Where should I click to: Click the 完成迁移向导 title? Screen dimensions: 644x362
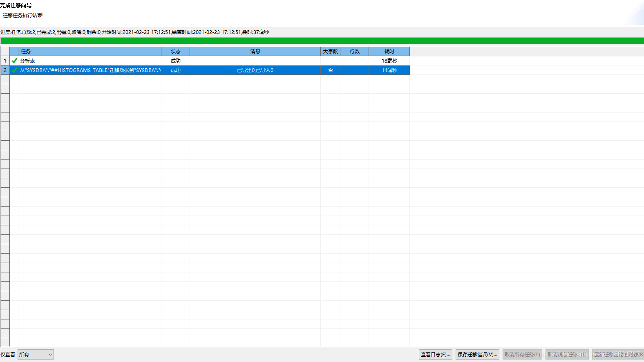(16, 5)
